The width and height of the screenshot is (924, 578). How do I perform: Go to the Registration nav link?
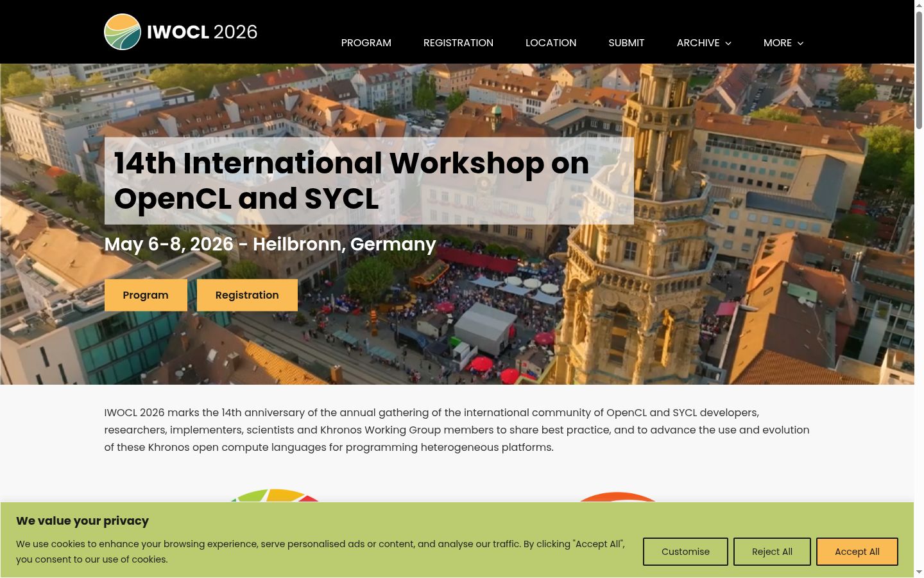point(458,43)
